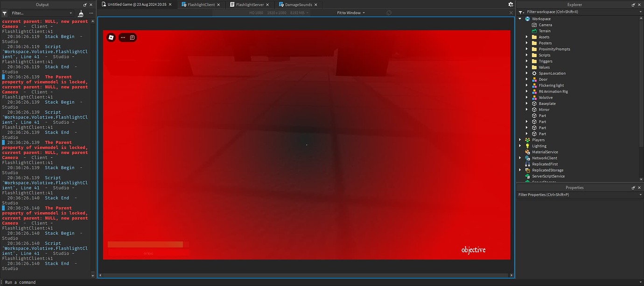Open Output options via the ellipsis icon
Image resolution: width=644 pixels, height=286 pixels.
[x=91, y=13]
